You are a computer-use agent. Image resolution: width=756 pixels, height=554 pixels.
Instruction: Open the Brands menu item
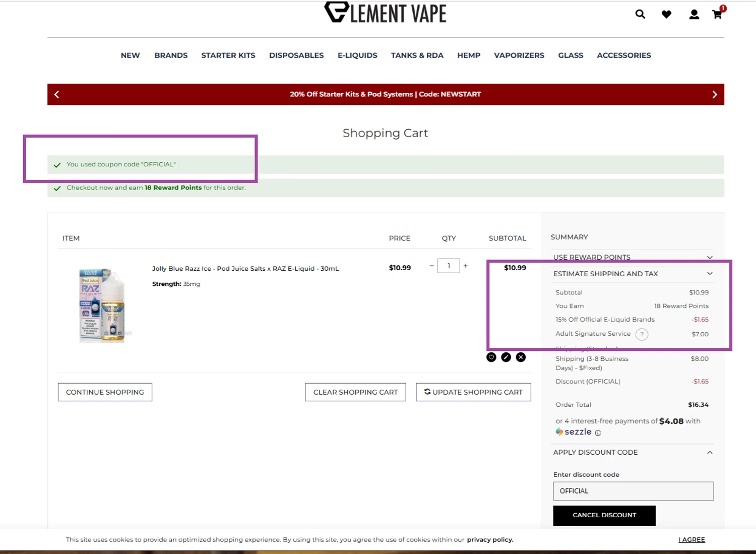click(x=171, y=55)
